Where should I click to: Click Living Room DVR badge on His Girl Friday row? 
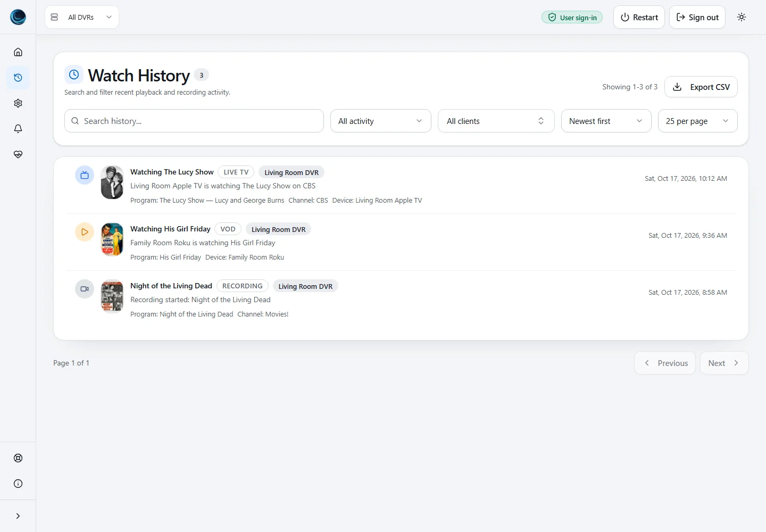click(x=279, y=229)
